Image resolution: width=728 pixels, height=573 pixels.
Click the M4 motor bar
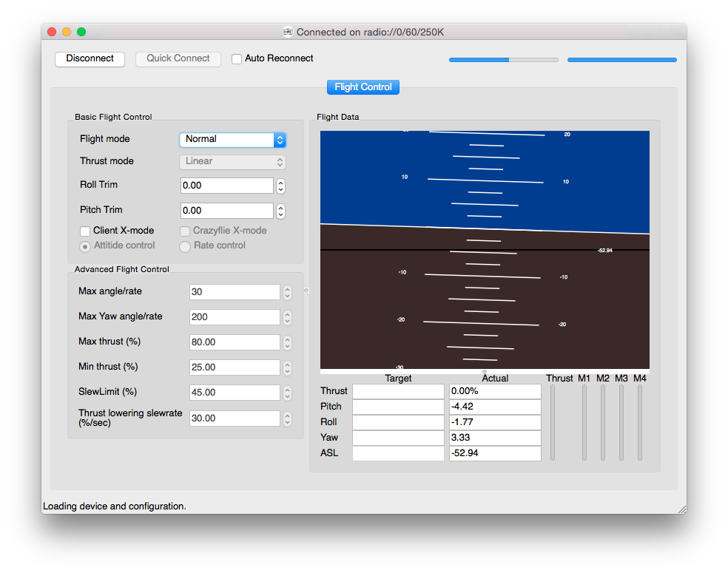(x=640, y=423)
